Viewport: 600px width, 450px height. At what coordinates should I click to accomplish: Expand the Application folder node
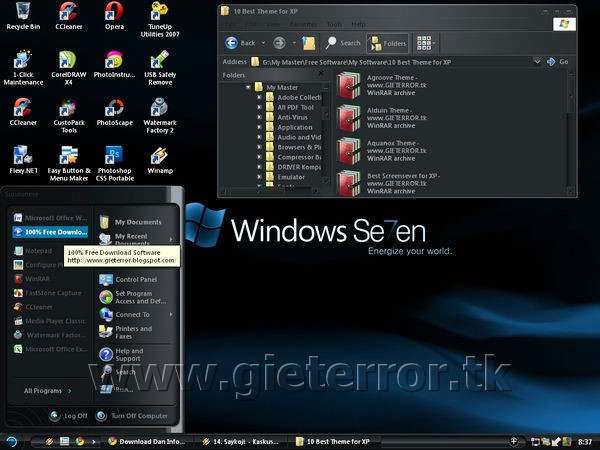pos(259,127)
